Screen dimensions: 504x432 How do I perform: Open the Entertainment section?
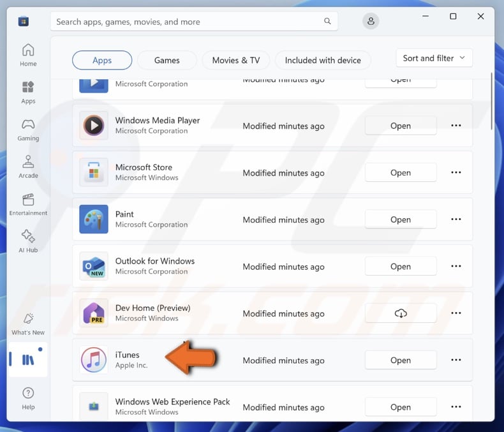[28, 204]
